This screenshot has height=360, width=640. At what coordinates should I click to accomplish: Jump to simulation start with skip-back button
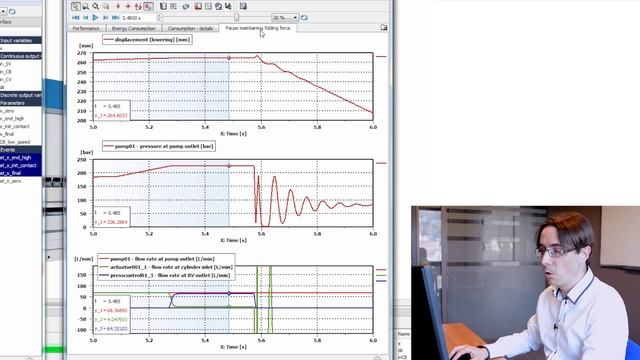76,18
